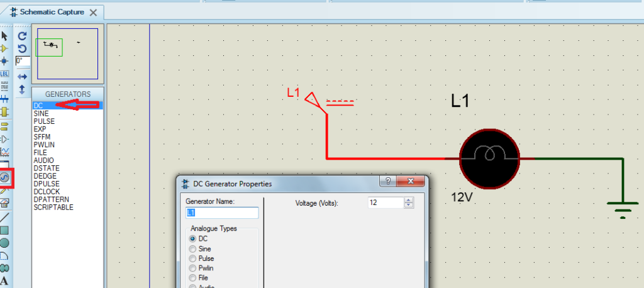The image size is (644, 288).
Task: Choose the Sine analogue type radio button
Action: pyautogui.click(x=193, y=249)
